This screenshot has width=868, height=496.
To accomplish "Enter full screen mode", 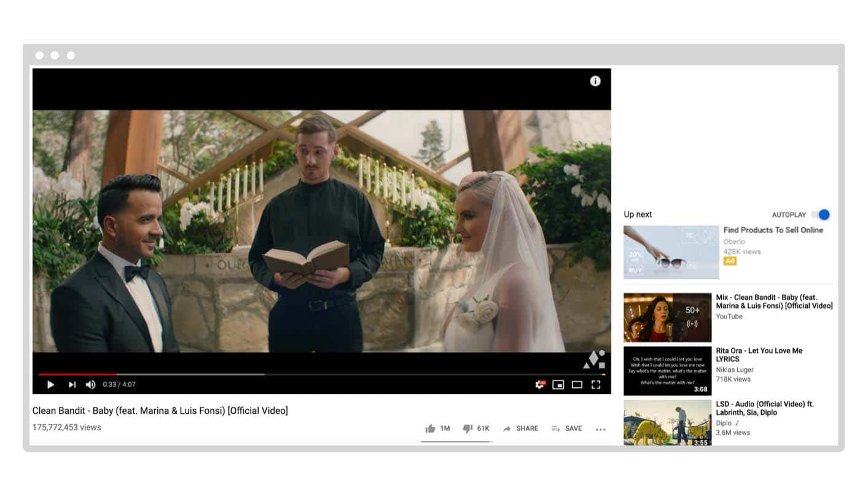I will point(596,385).
